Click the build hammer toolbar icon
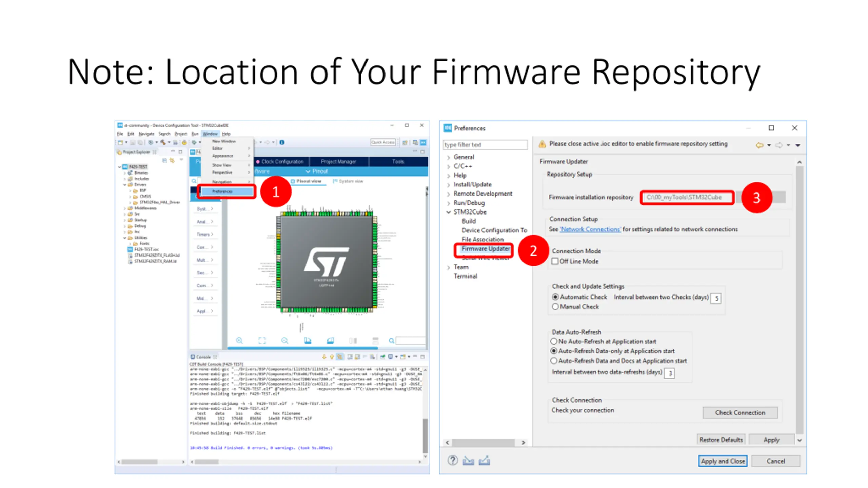868x488 pixels. click(x=163, y=142)
